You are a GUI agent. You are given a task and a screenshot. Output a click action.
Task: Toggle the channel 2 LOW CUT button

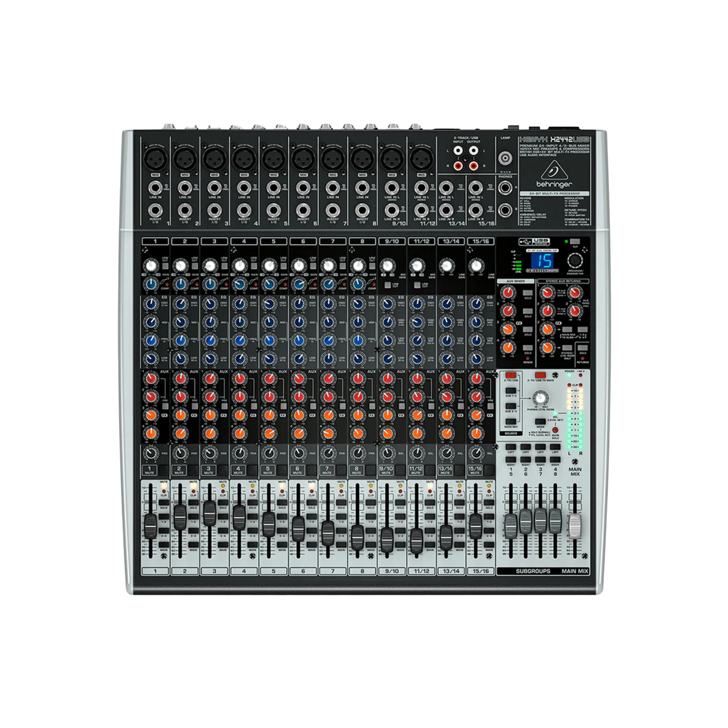point(195,266)
